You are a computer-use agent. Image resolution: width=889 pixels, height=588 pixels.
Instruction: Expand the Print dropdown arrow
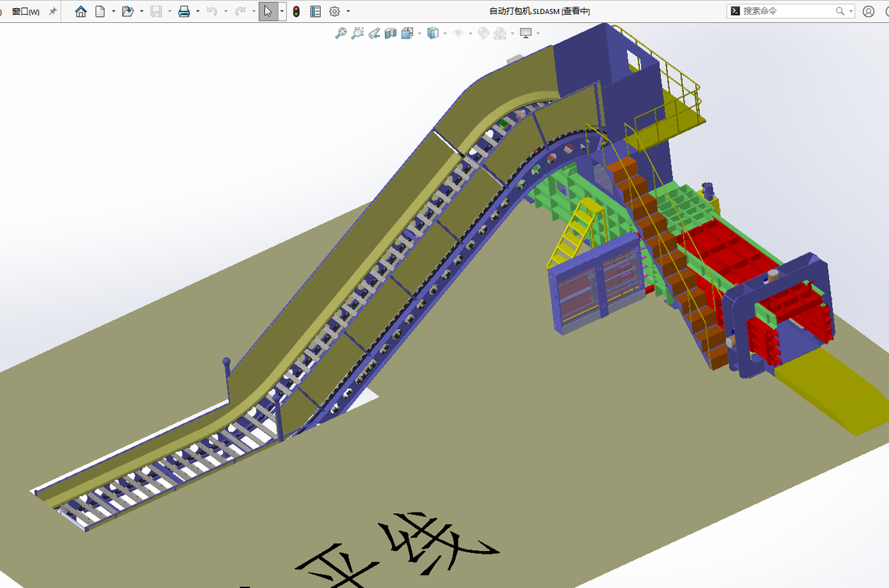pyautogui.click(x=198, y=11)
